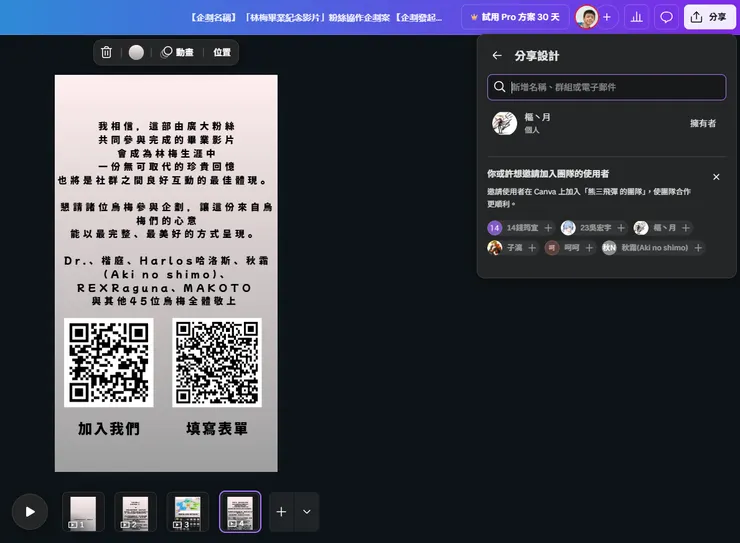Add collaborator with the plus icon beside avatar
The height and width of the screenshot is (543, 740).
[607, 17]
